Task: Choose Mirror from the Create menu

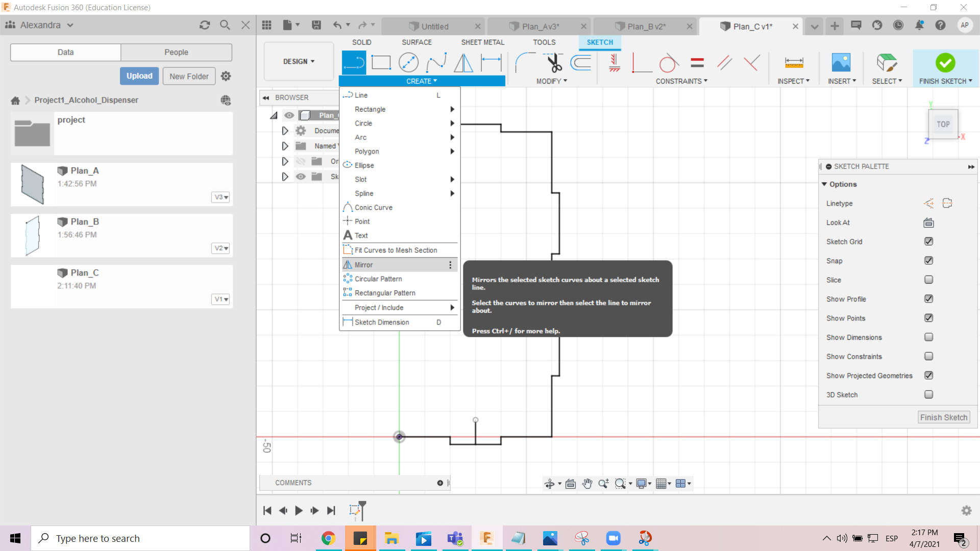Action: (400, 265)
